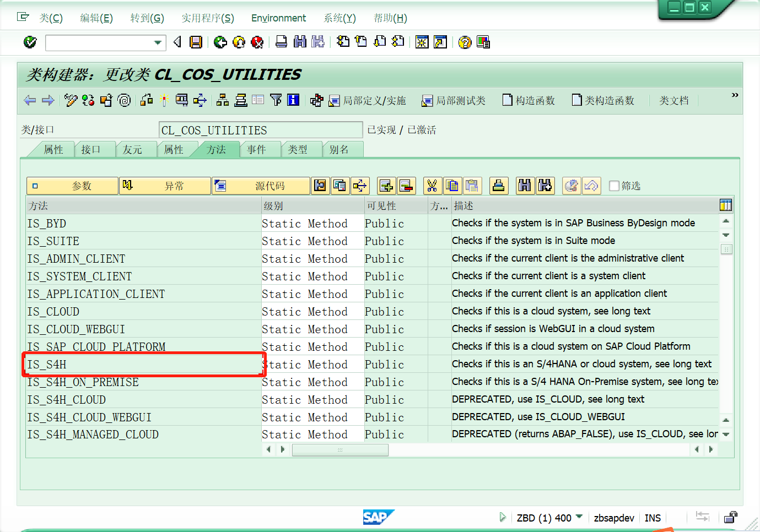The width and height of the screenshot is (760, 532).
Task: Select the IS_S4H method cell
Action: (143, 365)
